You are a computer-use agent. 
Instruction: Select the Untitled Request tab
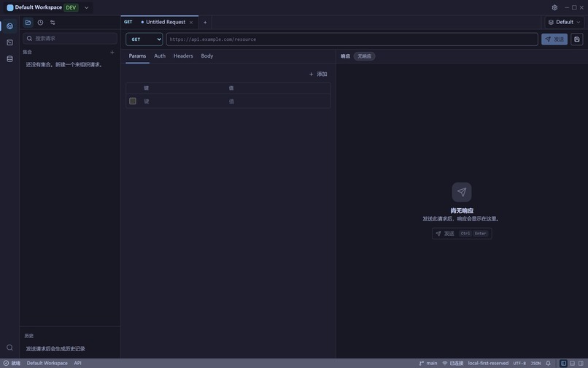[x=160, y=22]
